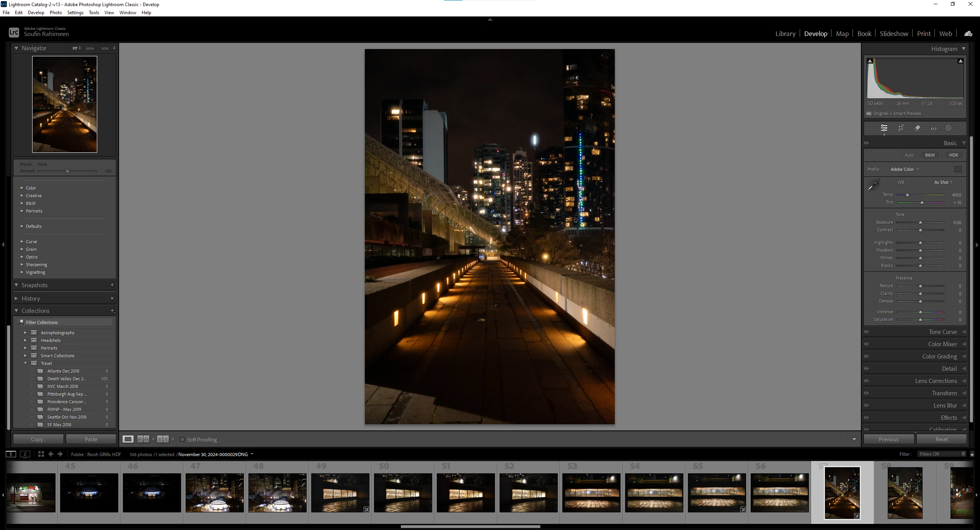
Task: Add a new snapshot with plus
Action: point(112,285)
